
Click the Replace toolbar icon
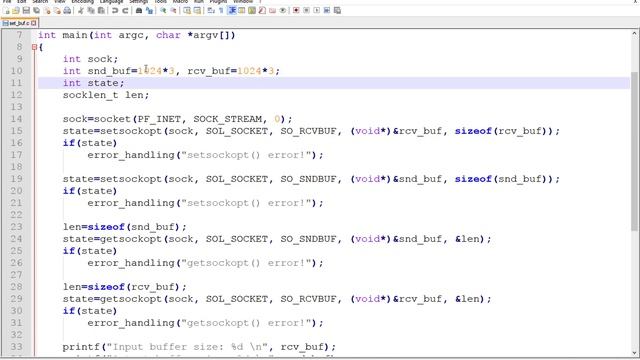(x=149, y=10)
